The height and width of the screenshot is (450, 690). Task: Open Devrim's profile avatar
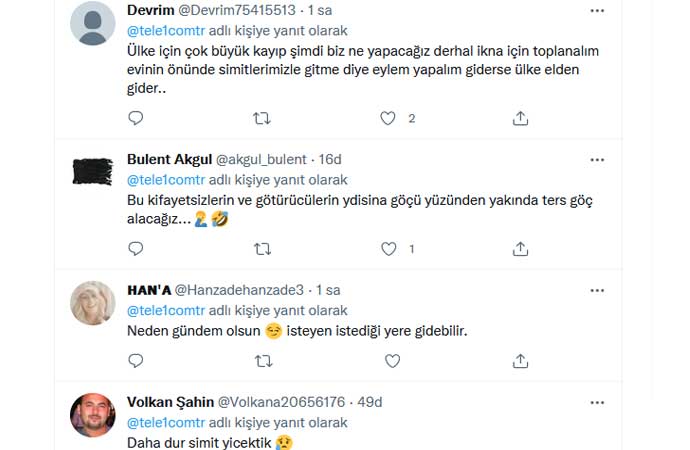pos(93,23)
